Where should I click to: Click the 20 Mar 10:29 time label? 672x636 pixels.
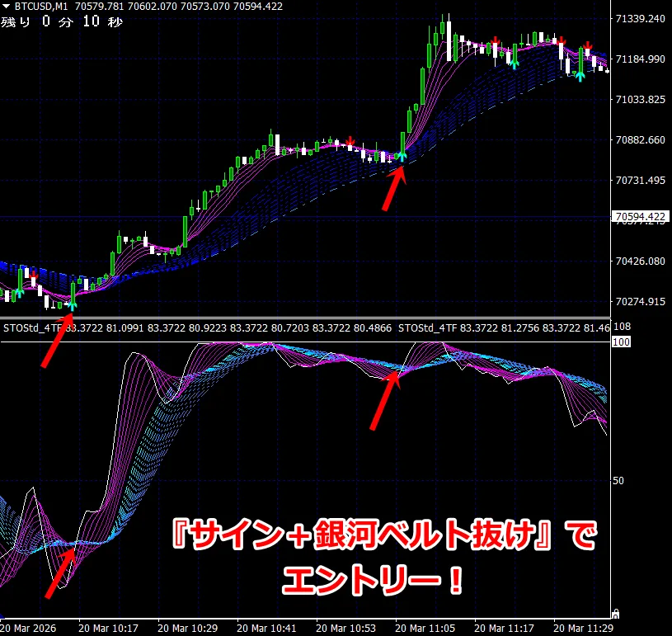(188, 629)
